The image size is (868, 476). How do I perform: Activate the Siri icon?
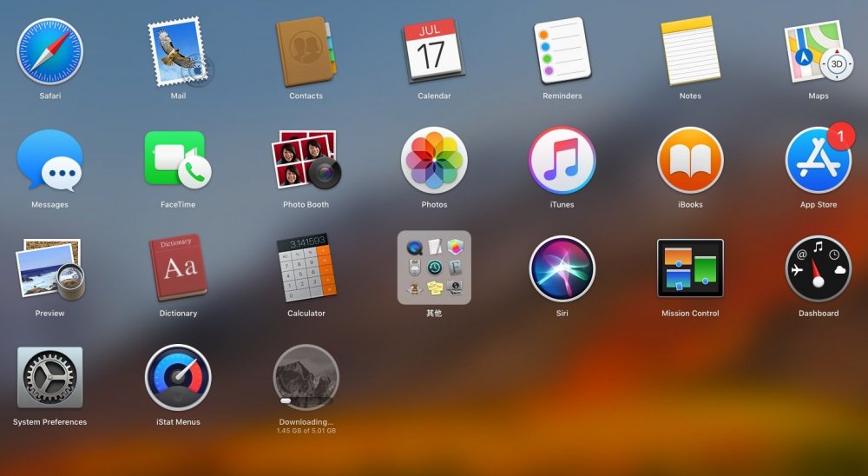point(562,268)
